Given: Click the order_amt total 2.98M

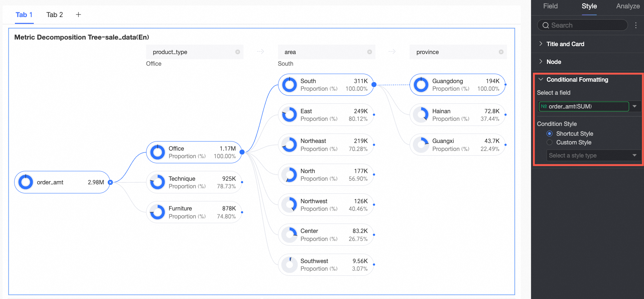Looking at the screenshot, I should pyautogui.click(x=96, y=182).
